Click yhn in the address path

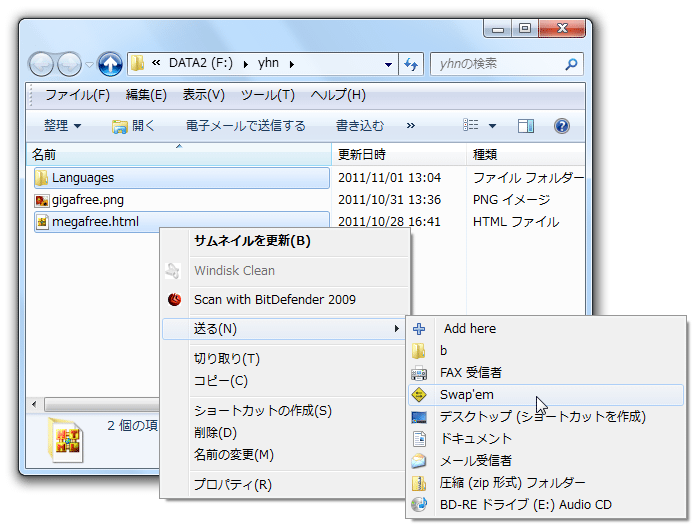coord(268,63)
